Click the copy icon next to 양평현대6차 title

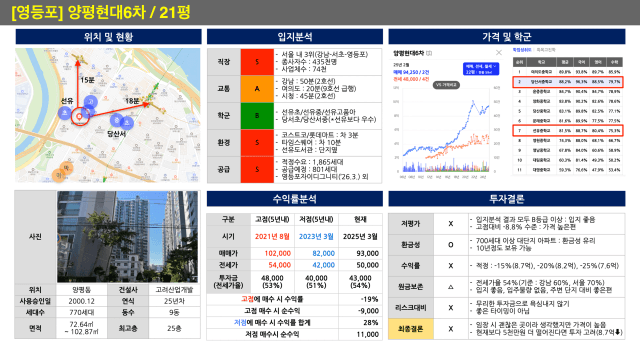coord(429,53)
